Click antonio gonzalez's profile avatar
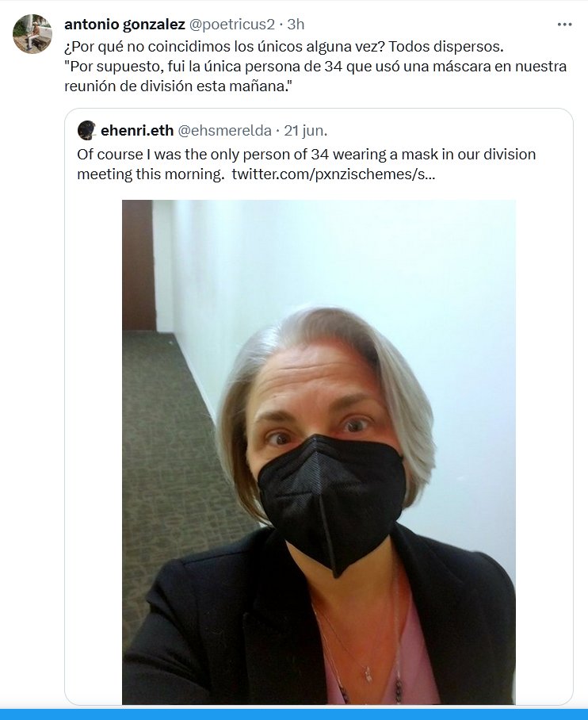 coord(32,34)
